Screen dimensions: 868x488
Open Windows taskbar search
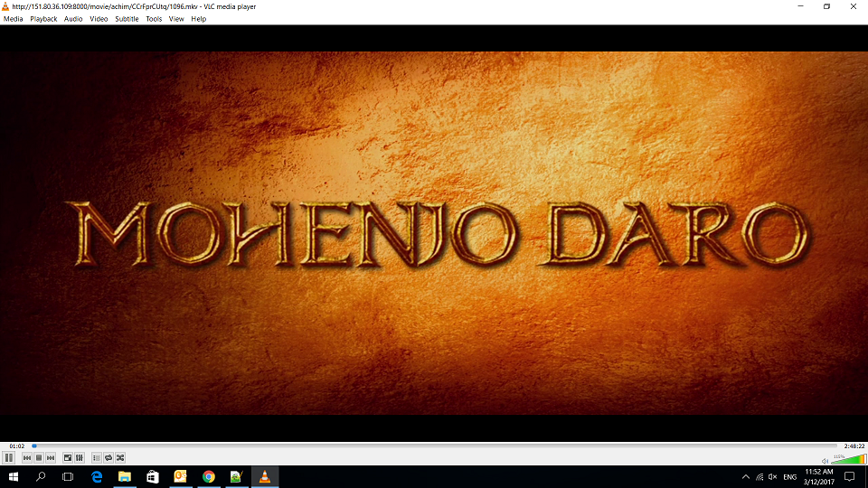(x=41, y=476)
